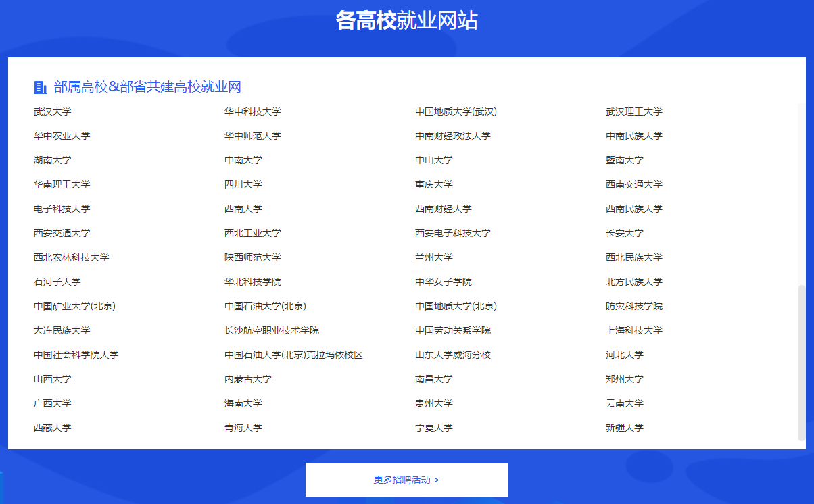Image resolution: width=814 pixels, height=504 pixels.
Task: Select 南昌大学 link
Action: click(434, 379)
